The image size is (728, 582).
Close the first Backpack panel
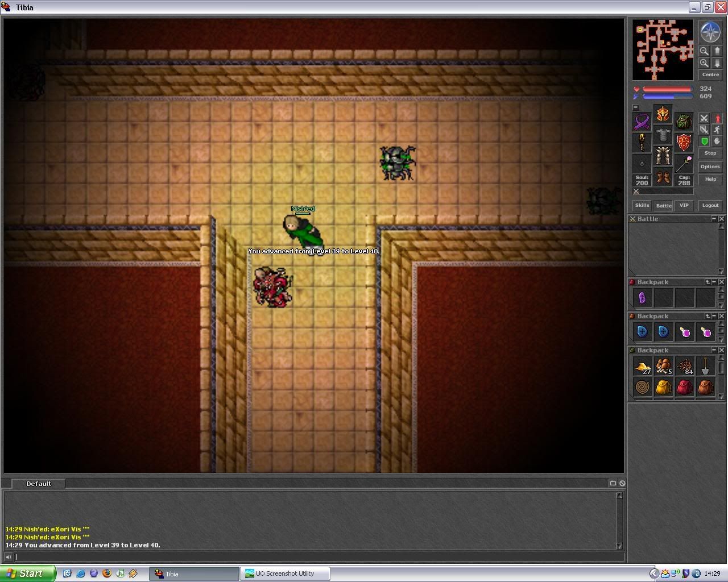pos(722,282)
